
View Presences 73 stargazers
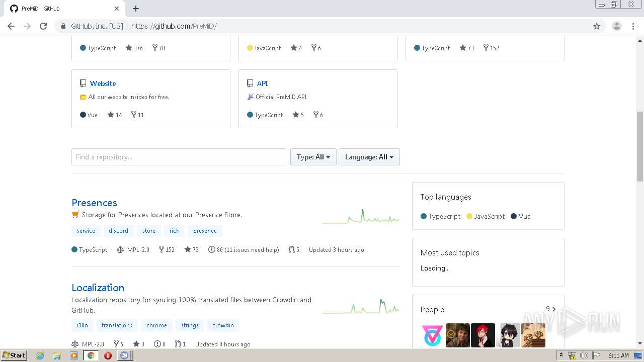click(192, 249)
